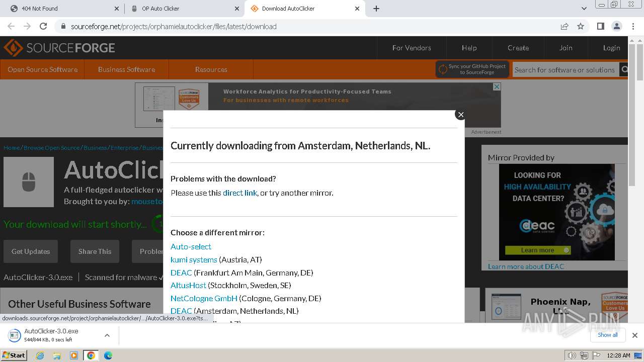This screenshot has height=362, width=644.
Task: Open the Business Software nav item
Action: (x=126, y=69)
